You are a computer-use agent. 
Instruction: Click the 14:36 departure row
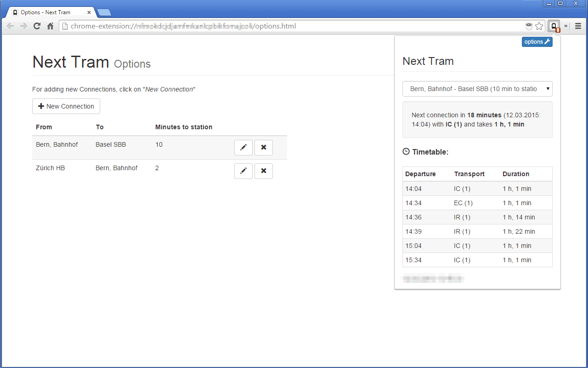click(x=477, y=217)
